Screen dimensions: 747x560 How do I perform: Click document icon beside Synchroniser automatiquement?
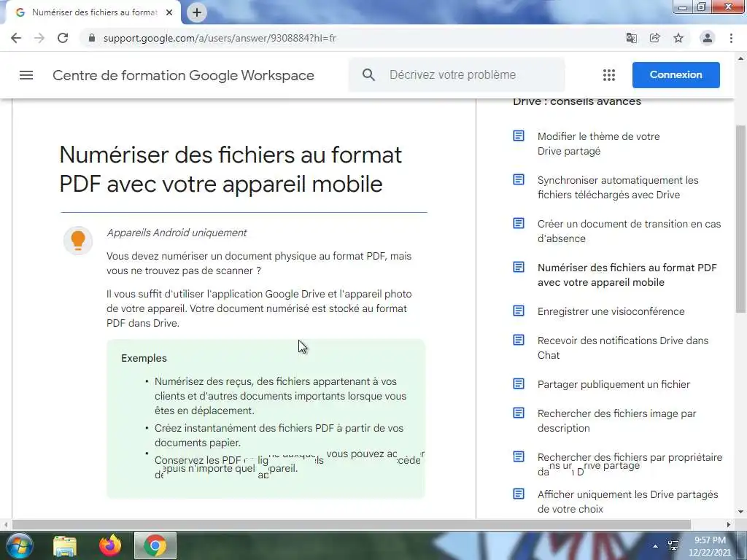[519, 179]
